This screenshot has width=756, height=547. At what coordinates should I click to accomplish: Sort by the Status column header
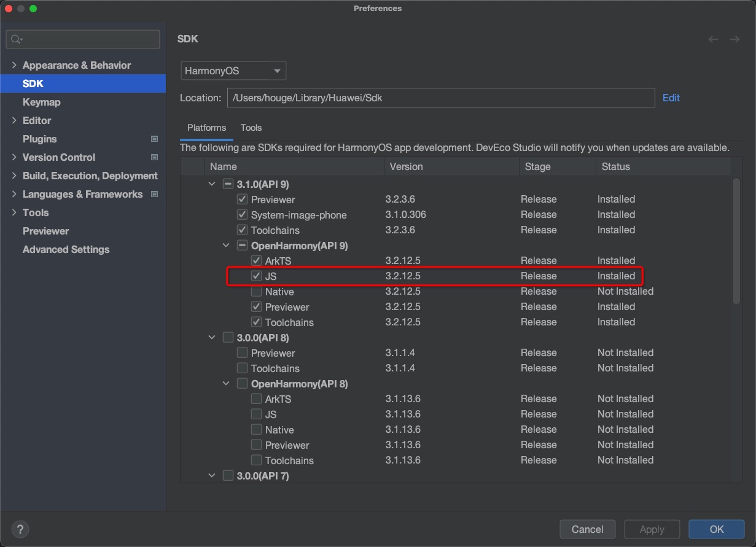(663, 166)
